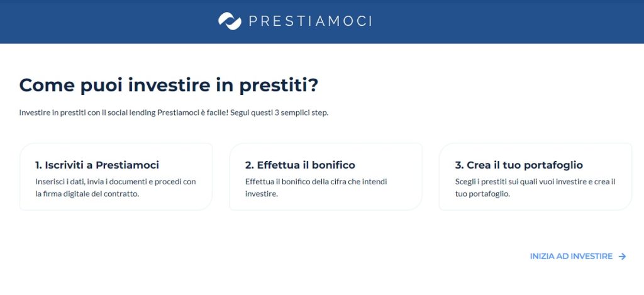Screen dimensions: 644x295
Task: Click the line starting Inserisci i dati
Action: 116,181
